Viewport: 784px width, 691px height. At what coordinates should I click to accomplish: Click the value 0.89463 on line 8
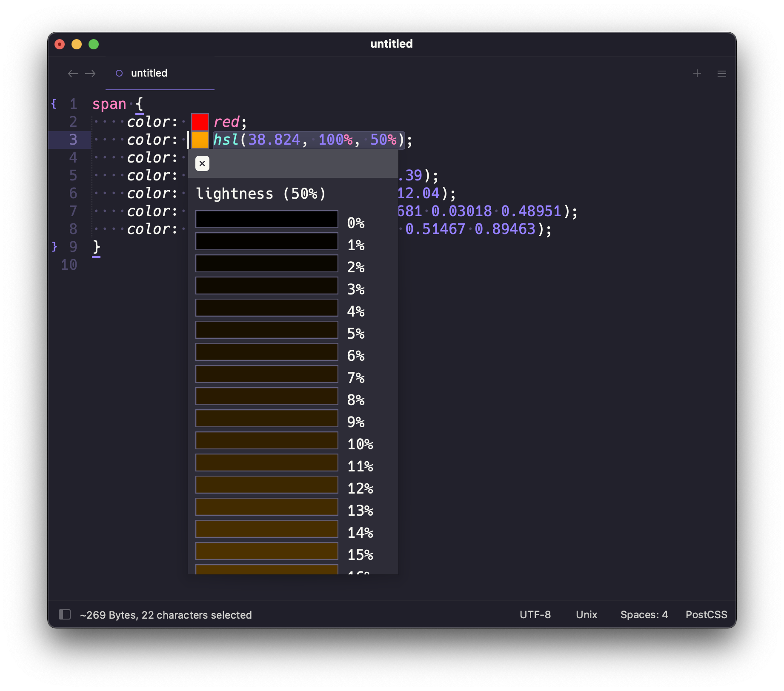pos(505,229)
